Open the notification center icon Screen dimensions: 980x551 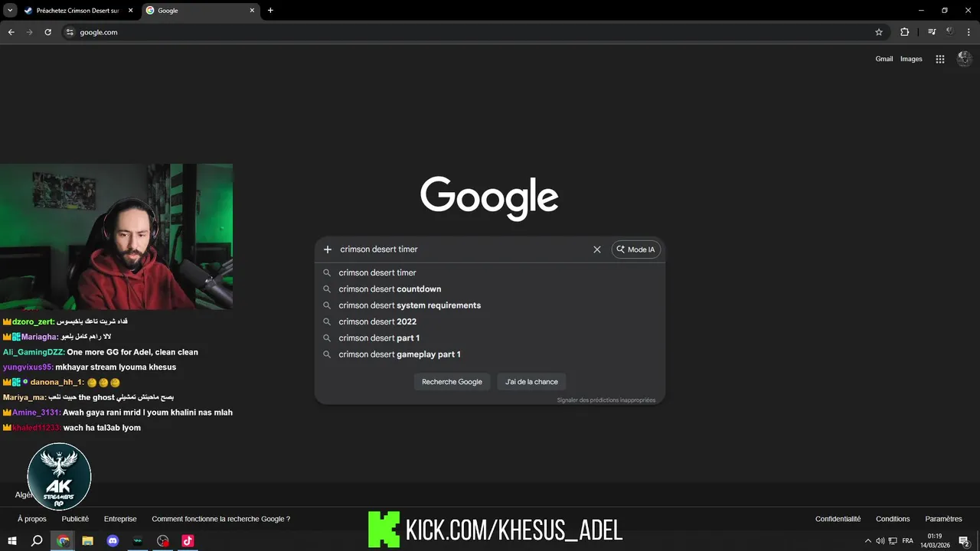click(x=965, y=541)
